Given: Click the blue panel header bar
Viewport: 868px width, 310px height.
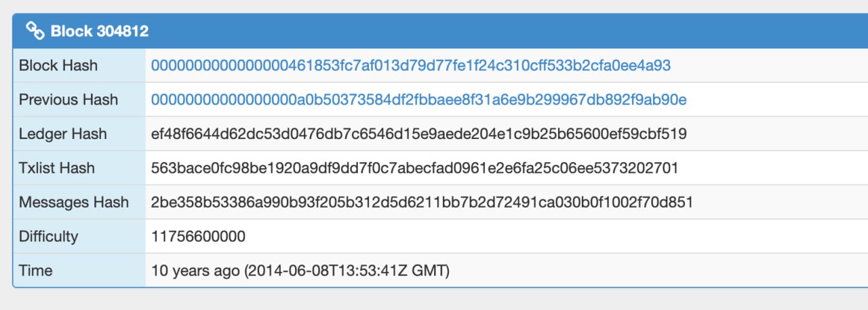Looking at the screenshot, I should 440,31.
